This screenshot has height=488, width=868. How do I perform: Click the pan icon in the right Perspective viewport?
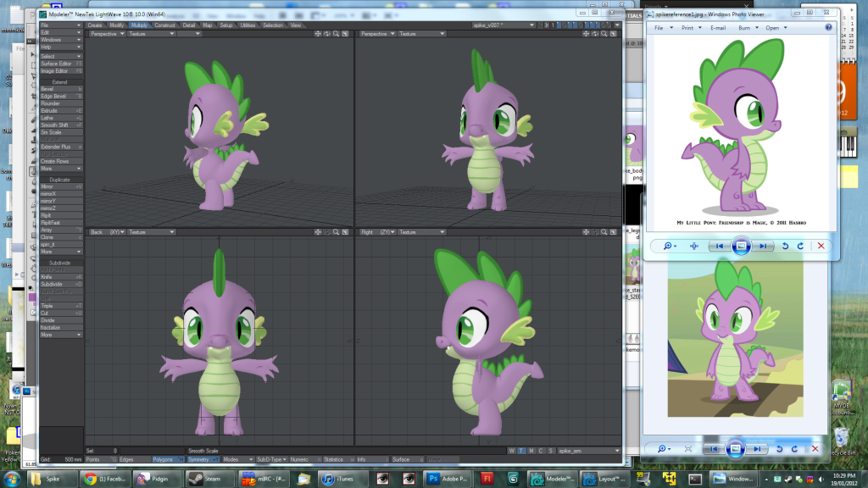[586, 34]
